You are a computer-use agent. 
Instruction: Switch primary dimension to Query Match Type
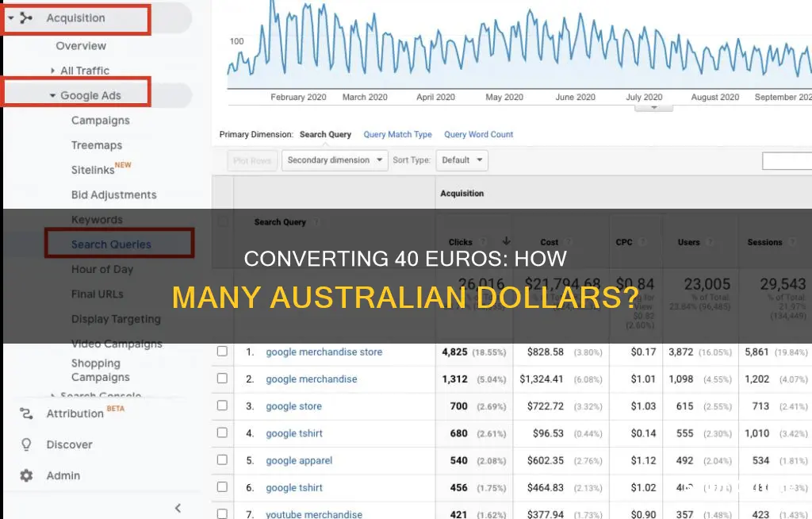click(x=398, y=134)
